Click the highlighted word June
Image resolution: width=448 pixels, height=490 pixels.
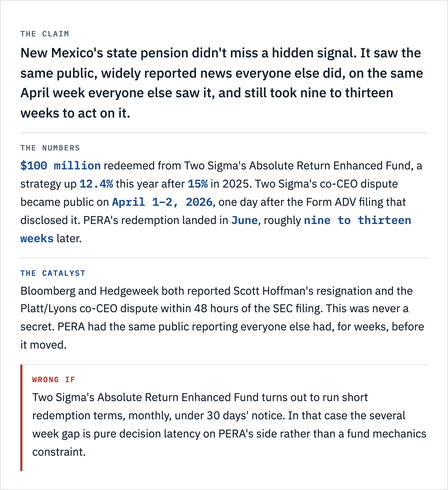244,220
